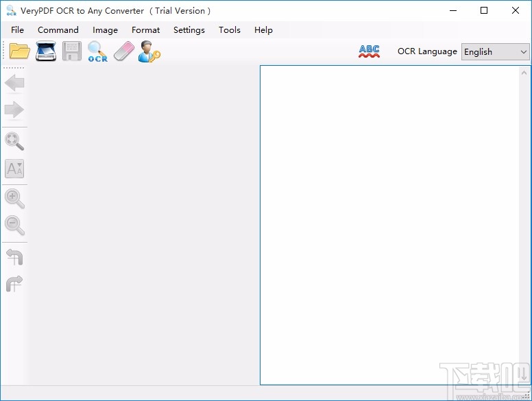Go to previous page with left arrow
The height and width of the screenshot is (401, 532).
[x=14, y=83]
